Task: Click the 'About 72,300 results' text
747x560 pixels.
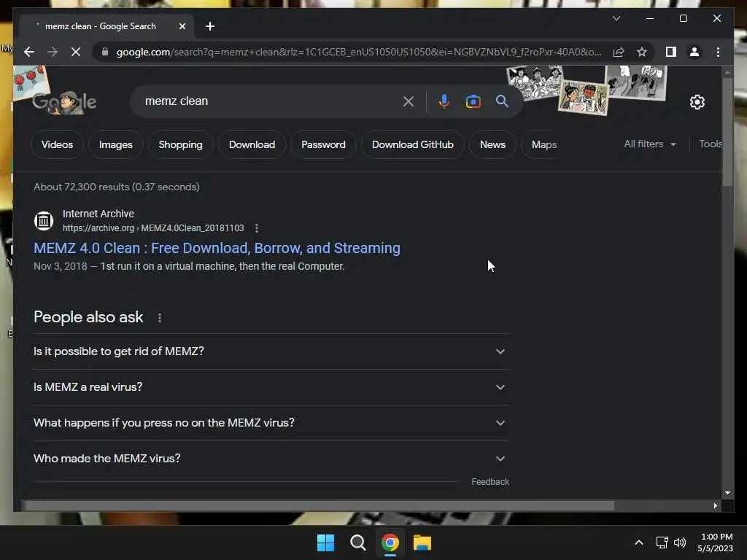Action: [x=117, y=187]
